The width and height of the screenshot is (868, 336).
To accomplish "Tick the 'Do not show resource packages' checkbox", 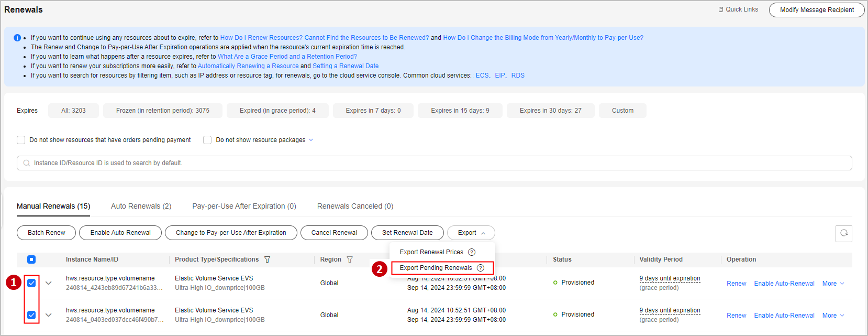I will point(207,140).
